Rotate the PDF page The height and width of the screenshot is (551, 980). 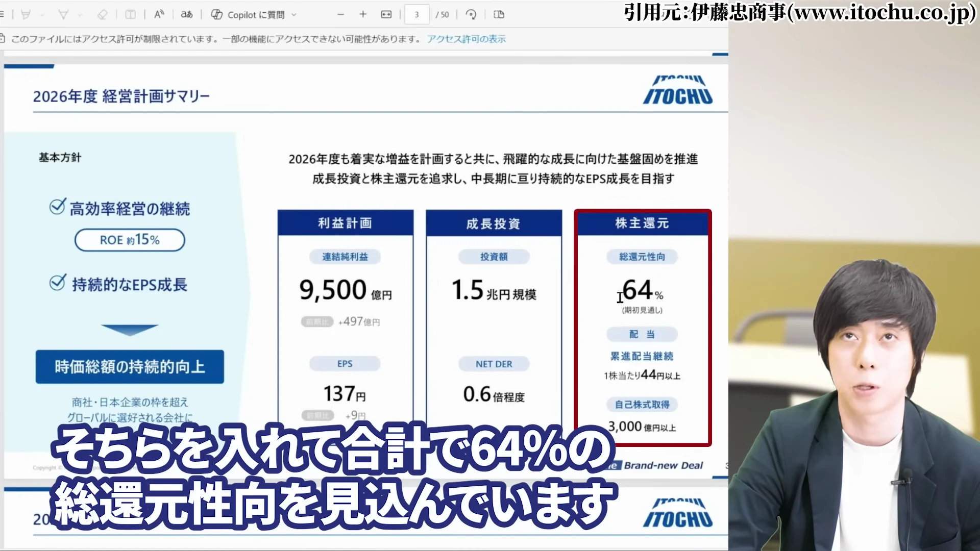(x=471, y=14)
